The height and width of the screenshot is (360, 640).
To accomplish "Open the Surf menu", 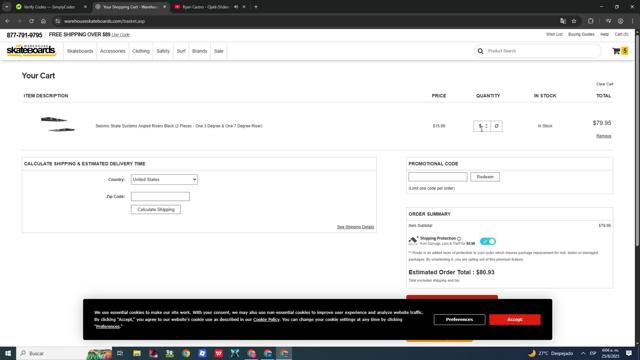I will tap(181, 51).
